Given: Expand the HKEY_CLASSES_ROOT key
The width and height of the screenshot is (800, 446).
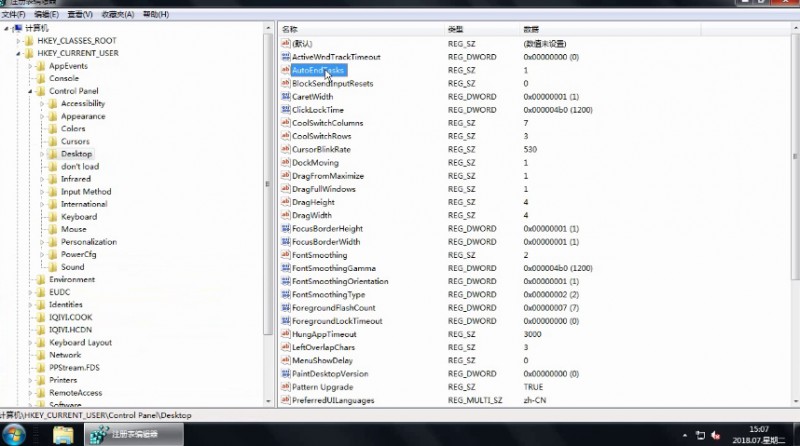Looking at the screenshot, I should click(x=17, y=41).
